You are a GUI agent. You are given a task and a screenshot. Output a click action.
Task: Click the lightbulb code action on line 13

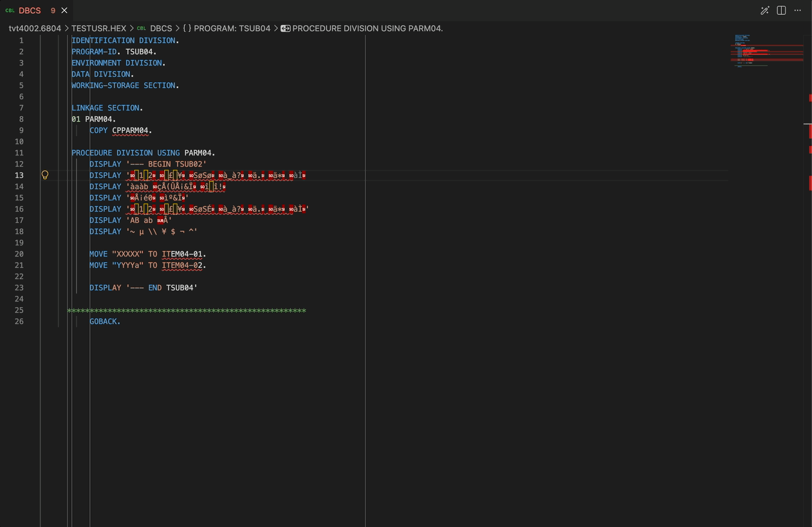45,175
